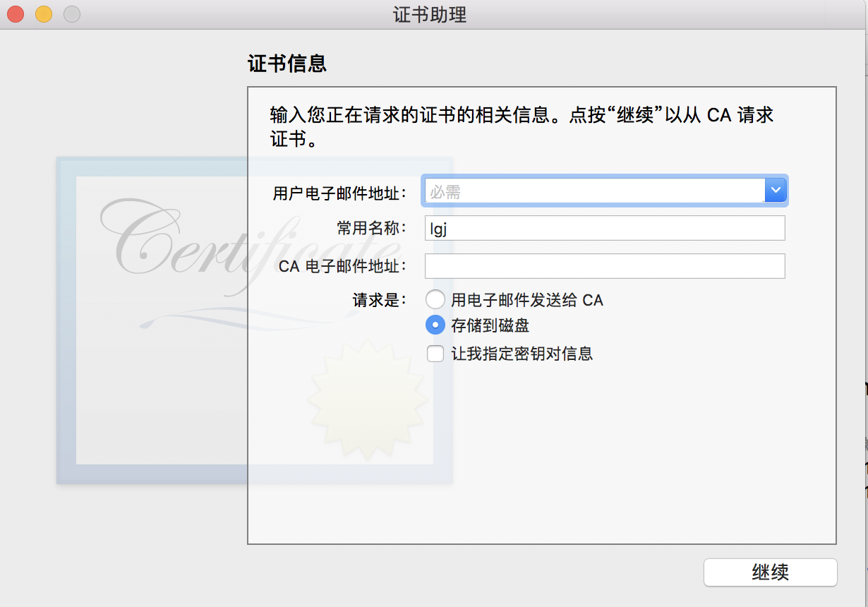The width and height of the screenshot is (868, 607).
Task: Minimize the window with yellow button
Action: [43, 13]
